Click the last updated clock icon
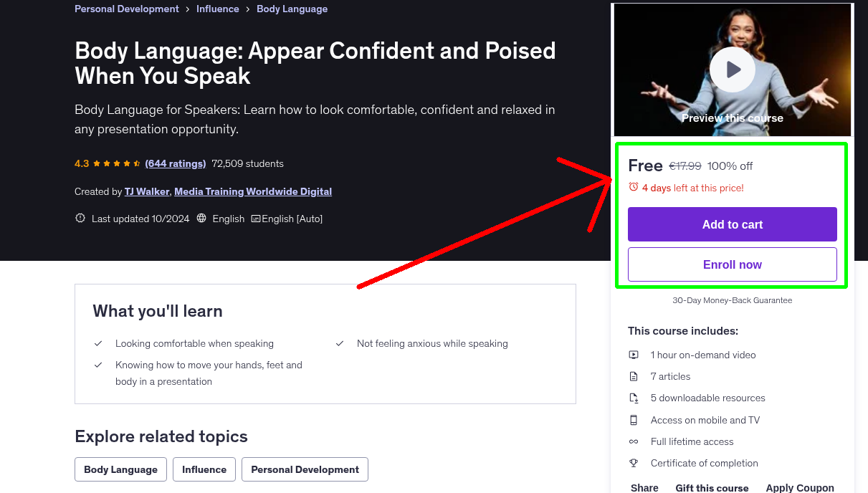 [80, 218]
